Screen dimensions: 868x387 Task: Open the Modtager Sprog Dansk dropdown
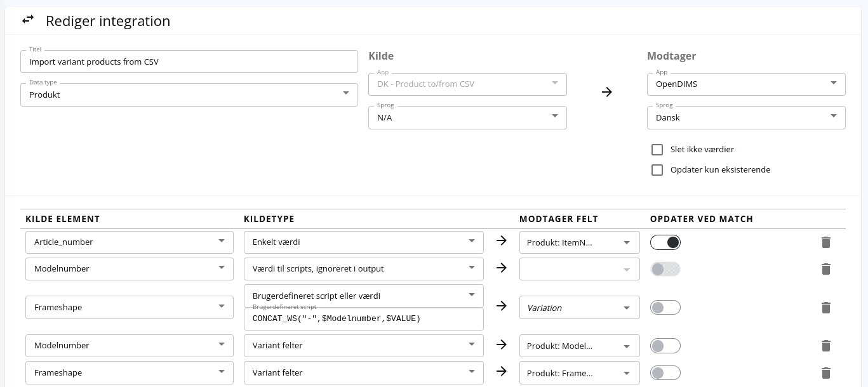(x=746, y=117)
